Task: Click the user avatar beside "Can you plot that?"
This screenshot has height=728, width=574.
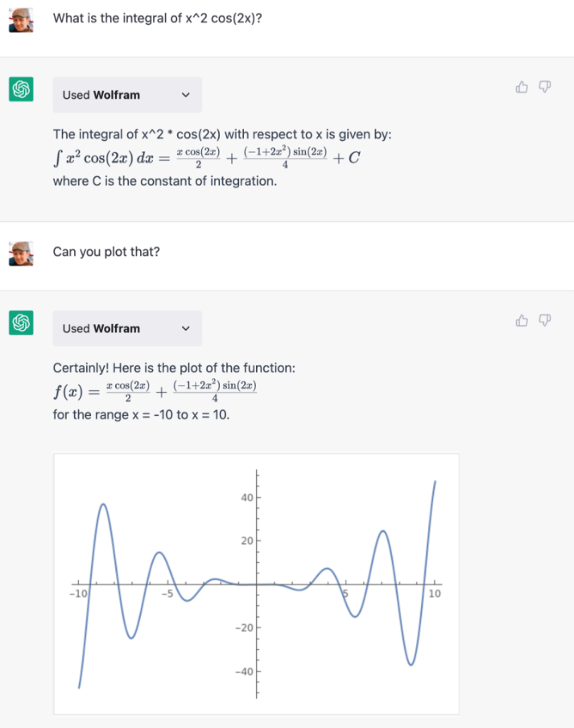Action: pyautogui.click(x=21, y=253)
